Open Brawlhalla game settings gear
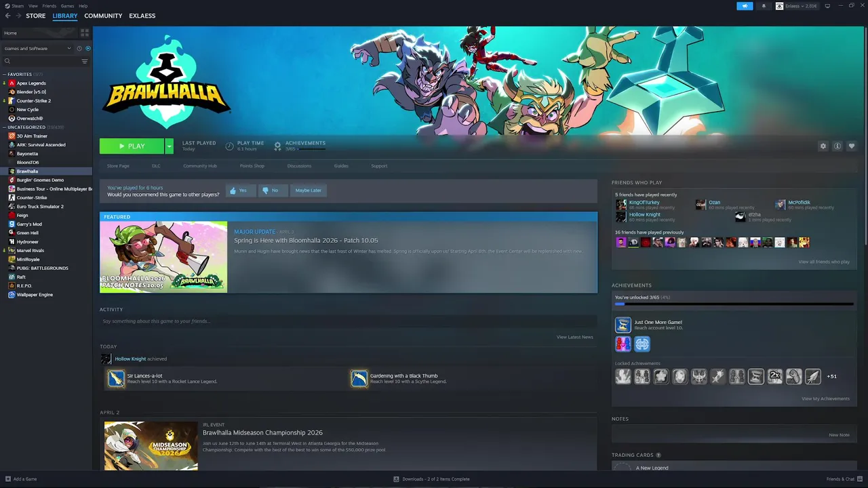 point(823,146)
